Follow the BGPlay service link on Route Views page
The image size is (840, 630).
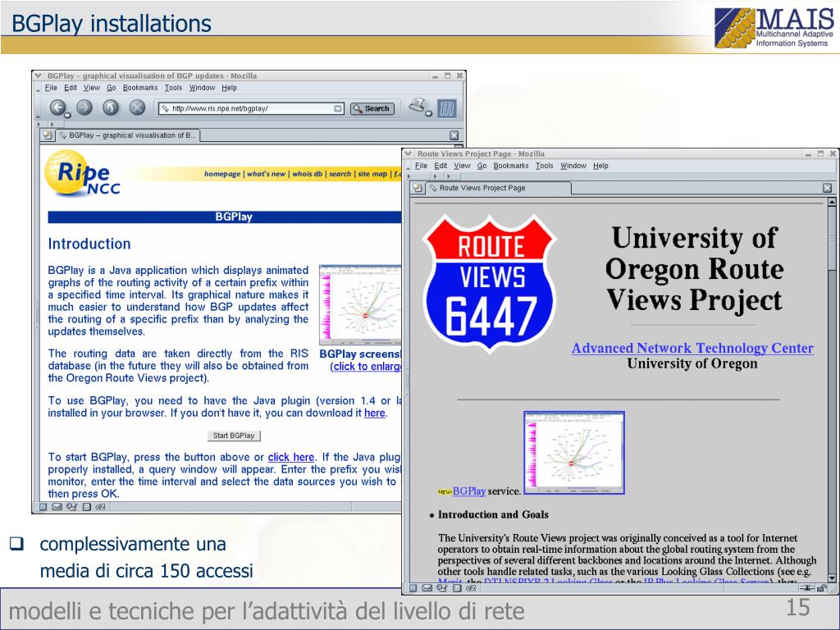coord(469,491)
